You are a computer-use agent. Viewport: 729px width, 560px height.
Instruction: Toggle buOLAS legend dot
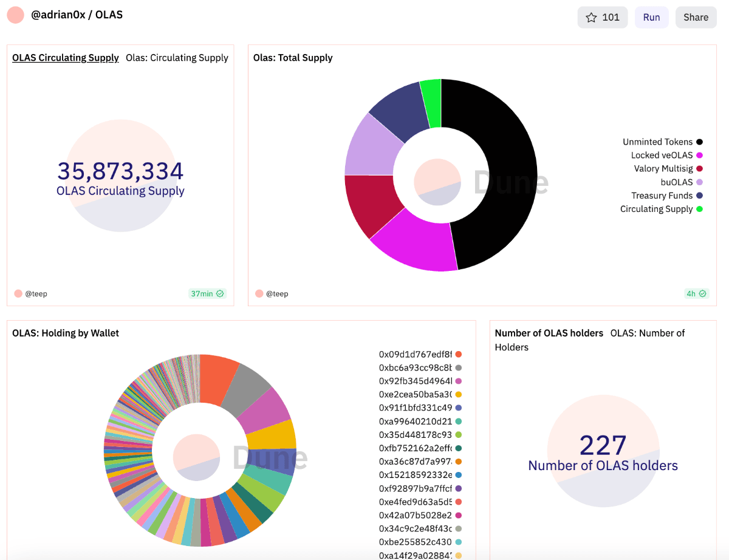pyautogui.click(x=699, y=182)
